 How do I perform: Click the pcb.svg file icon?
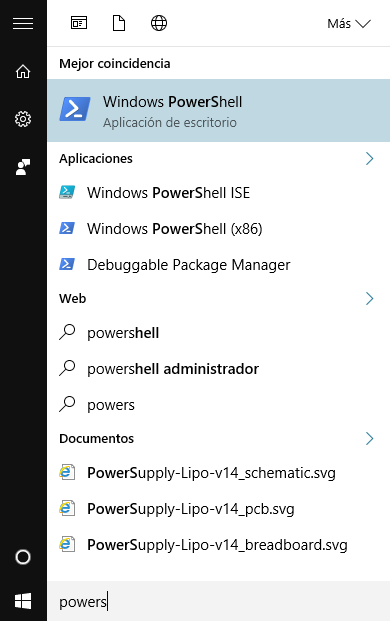pyautogui.click(x=67, y=509)
